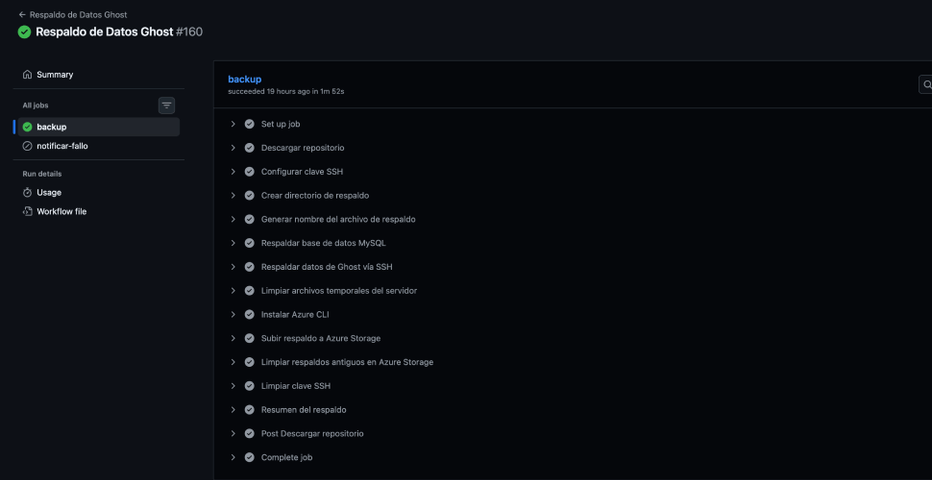Click Resumen del respaldo step label

(303, 410)
